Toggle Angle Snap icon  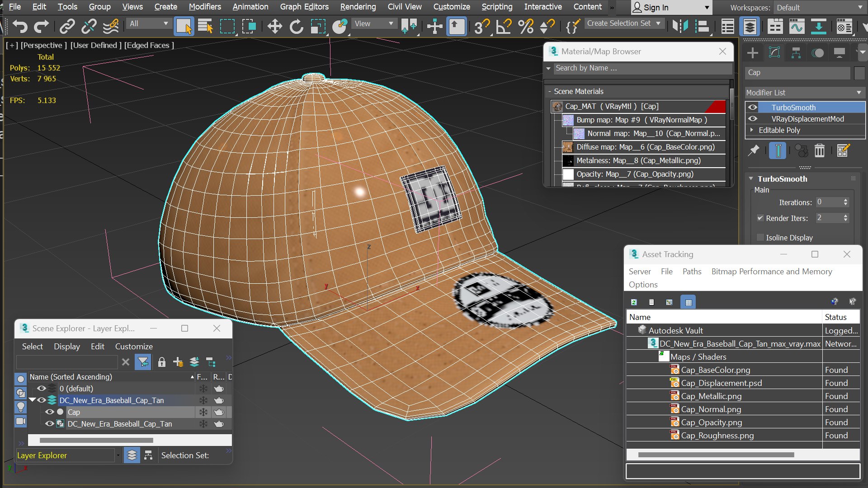pos(504,26)
